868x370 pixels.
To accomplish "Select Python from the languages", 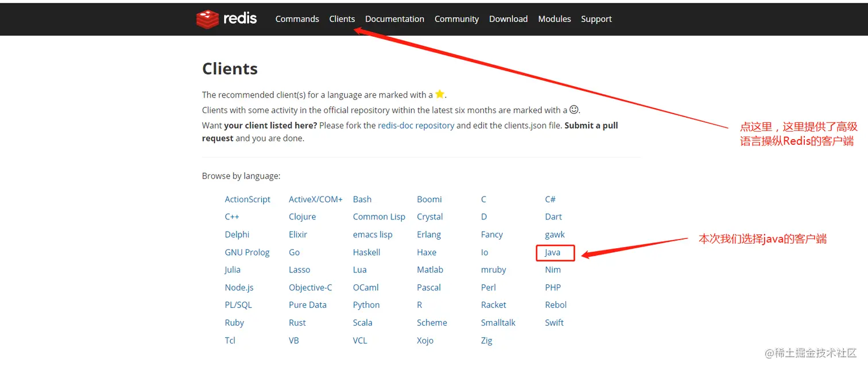I will (366, 305).
